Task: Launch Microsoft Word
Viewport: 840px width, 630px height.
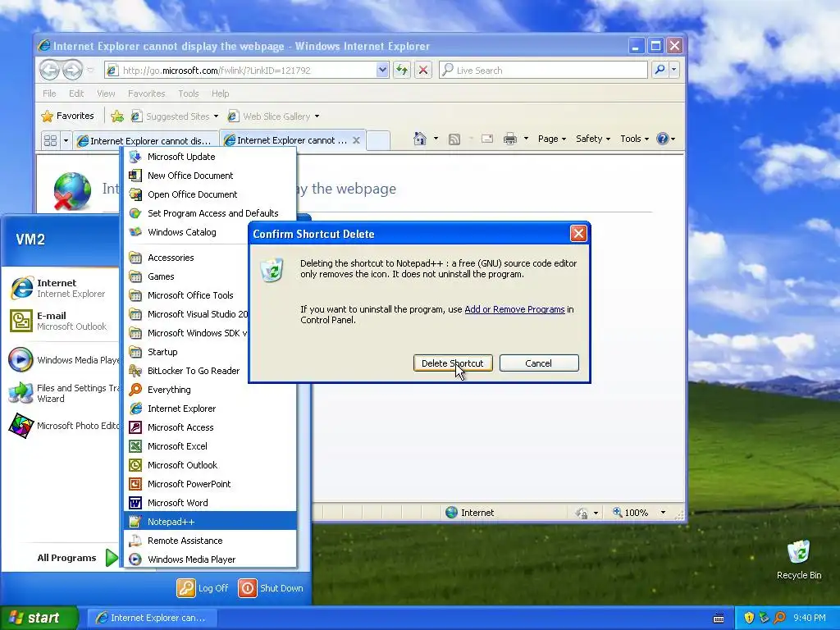Action: pos(210,503)
